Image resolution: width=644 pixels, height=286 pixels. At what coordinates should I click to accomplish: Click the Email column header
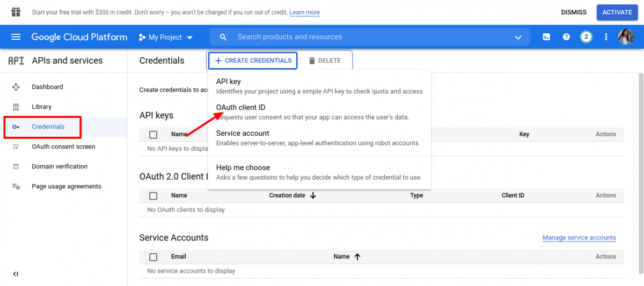(179, 256)
